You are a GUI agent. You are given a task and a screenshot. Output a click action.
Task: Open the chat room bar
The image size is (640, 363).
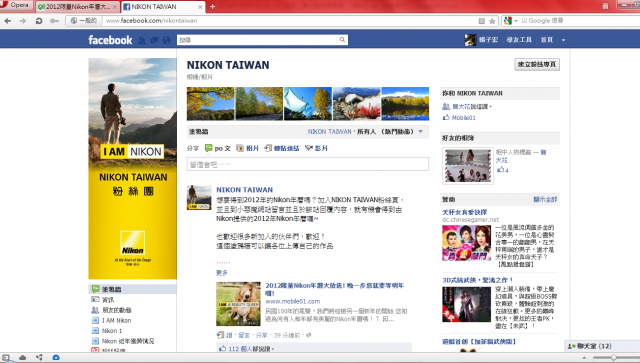[602, 346]
